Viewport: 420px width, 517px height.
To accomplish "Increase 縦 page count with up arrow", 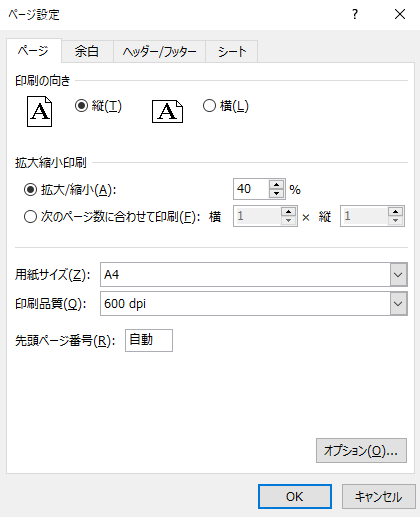I will click(396, 212).
